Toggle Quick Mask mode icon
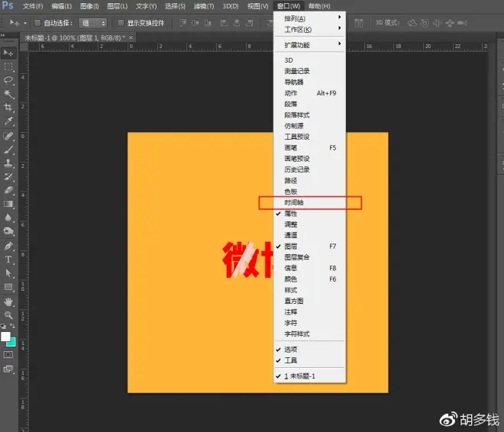 [x=8, y=355]
